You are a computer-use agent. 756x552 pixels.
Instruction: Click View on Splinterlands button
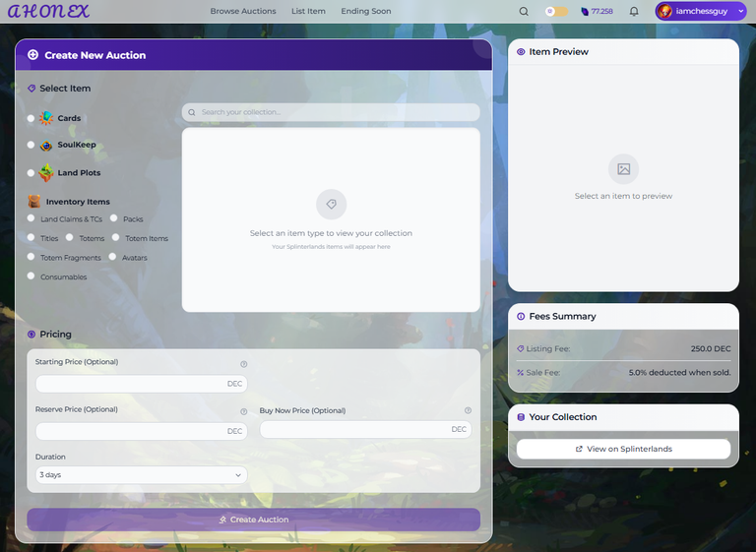click(x=623, y=449)
